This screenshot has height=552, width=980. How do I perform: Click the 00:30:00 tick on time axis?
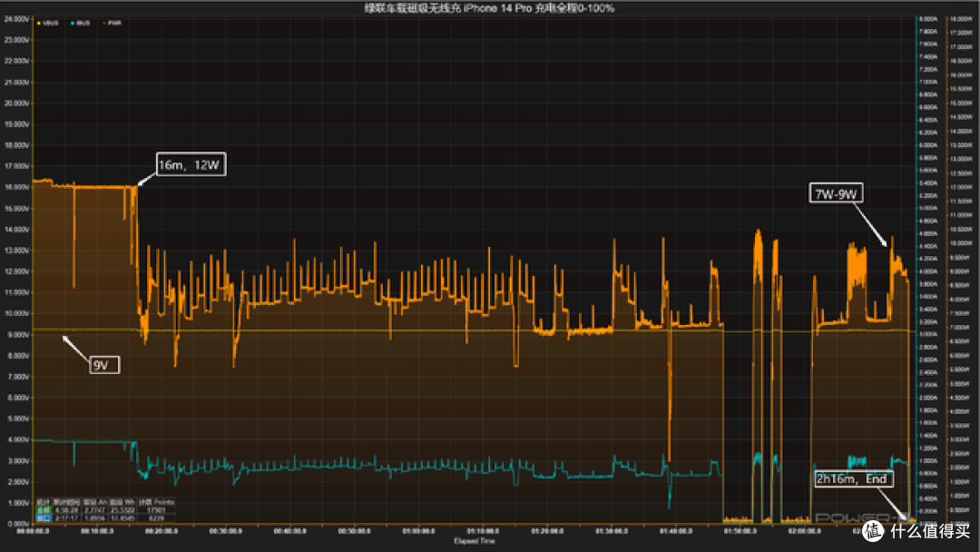click(226, 531)
